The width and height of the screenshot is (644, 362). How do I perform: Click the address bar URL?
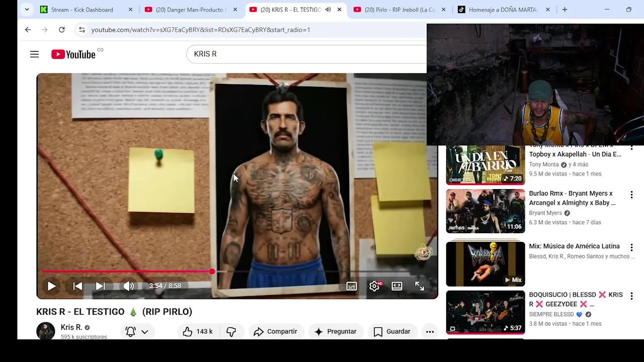point(201,30)
